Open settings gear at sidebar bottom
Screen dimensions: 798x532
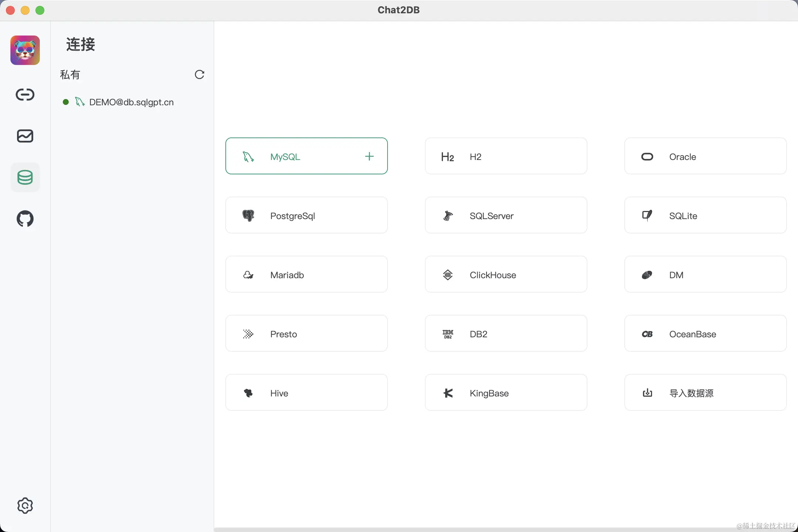[x=25, y=505]
